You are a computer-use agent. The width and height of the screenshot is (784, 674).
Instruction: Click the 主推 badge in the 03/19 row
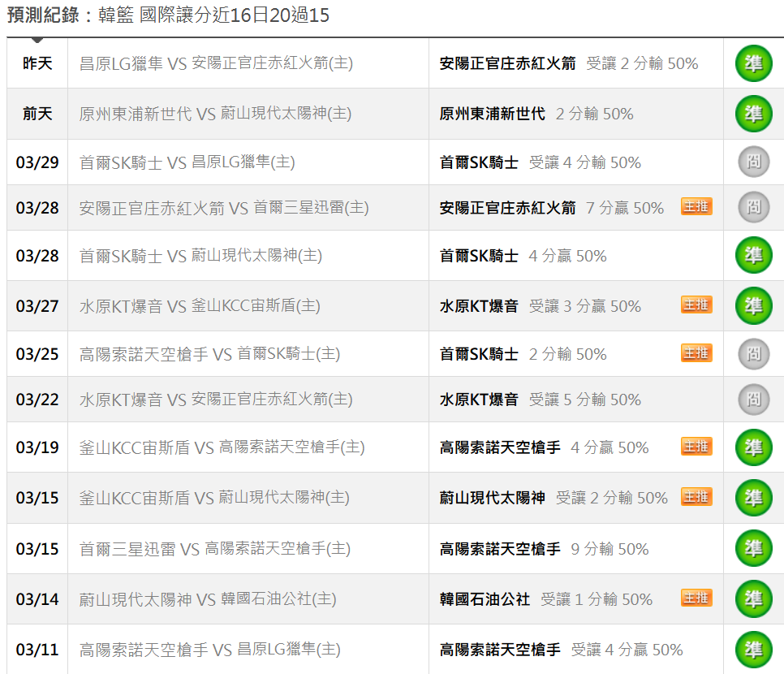tap(696, 447)
